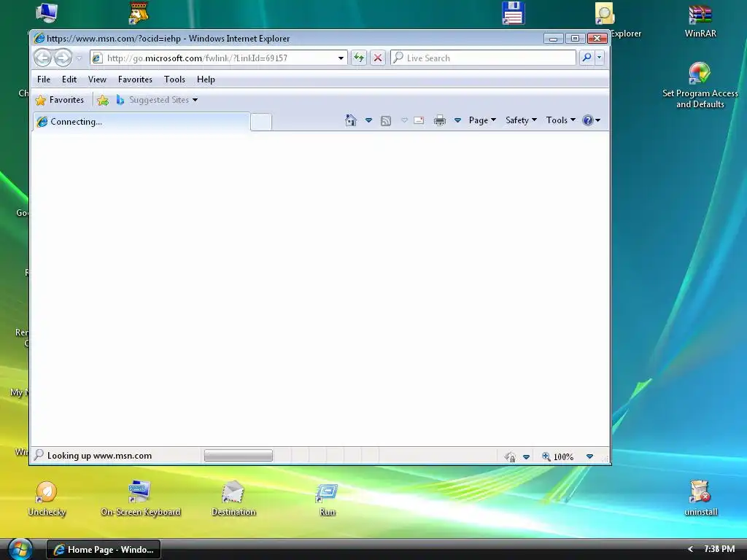This screenshot has height=560, width=747.
Task: Open the Safety command bar menu
Action: click(x=521, y=120)
